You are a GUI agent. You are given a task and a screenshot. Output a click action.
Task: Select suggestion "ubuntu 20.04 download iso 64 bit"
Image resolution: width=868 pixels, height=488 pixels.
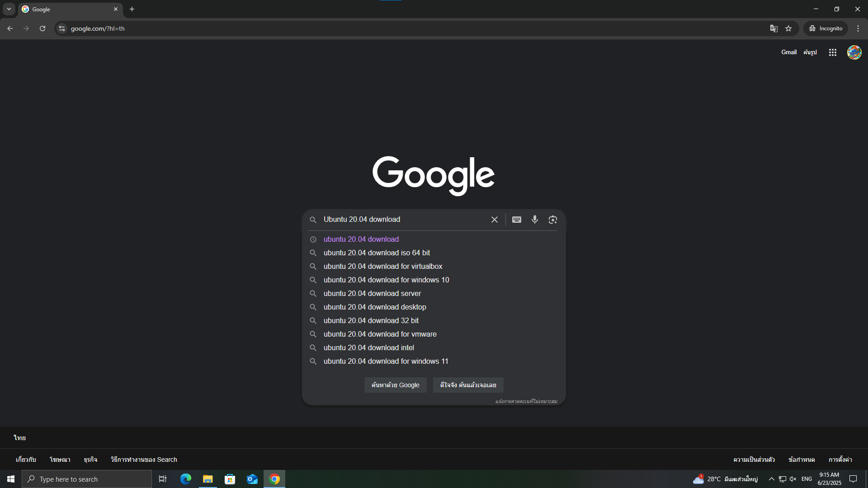pyautogui.click(x=377, y=253)
